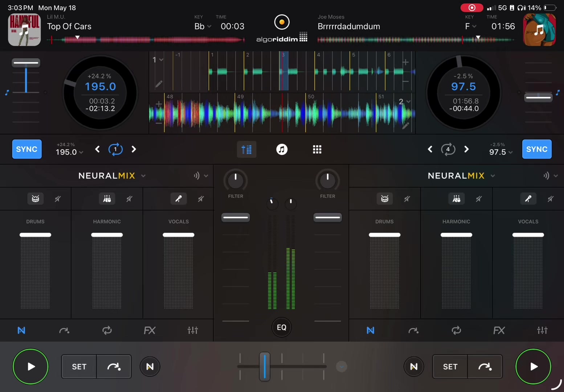The image size is (564, 392).
Task: Set cue point on right deck
Action: pyautogui.click(x=450, y=367)
